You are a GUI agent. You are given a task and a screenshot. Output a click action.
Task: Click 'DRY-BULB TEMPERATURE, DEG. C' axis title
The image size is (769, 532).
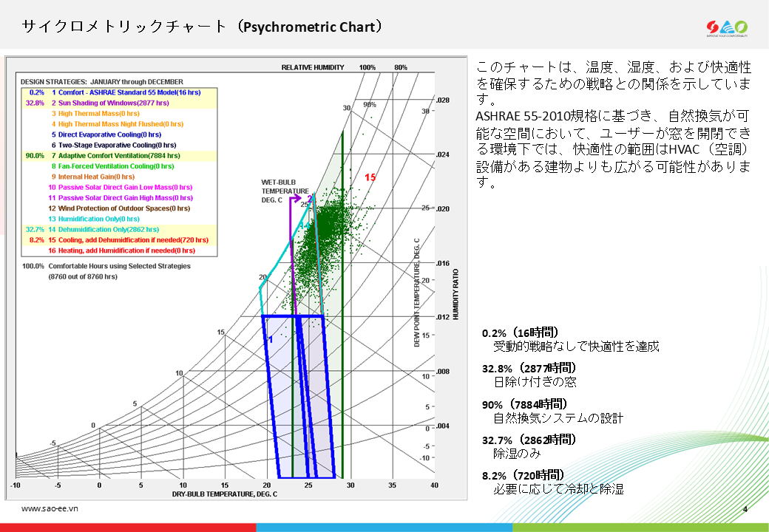click(x=225, y=494)
